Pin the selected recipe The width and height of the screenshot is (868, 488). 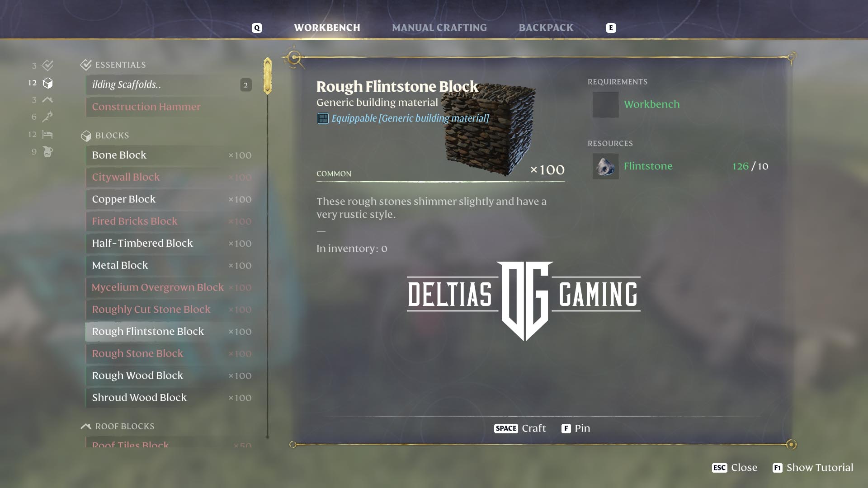point(576,428)
